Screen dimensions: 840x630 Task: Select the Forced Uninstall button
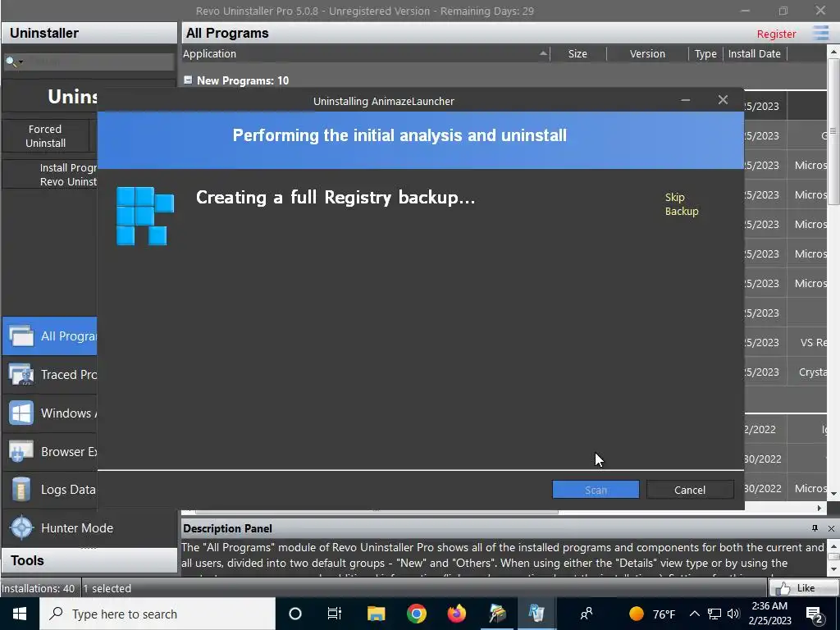[46, 136]
